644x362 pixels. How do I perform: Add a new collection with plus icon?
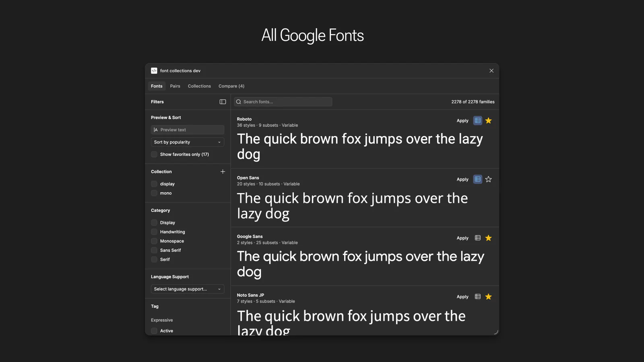pos(223,172)
